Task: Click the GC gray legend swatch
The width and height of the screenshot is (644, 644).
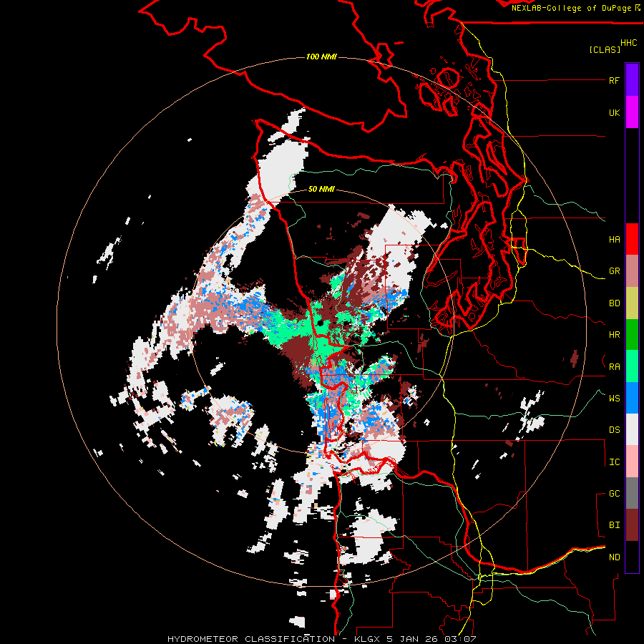Action: tap(632, 493)
